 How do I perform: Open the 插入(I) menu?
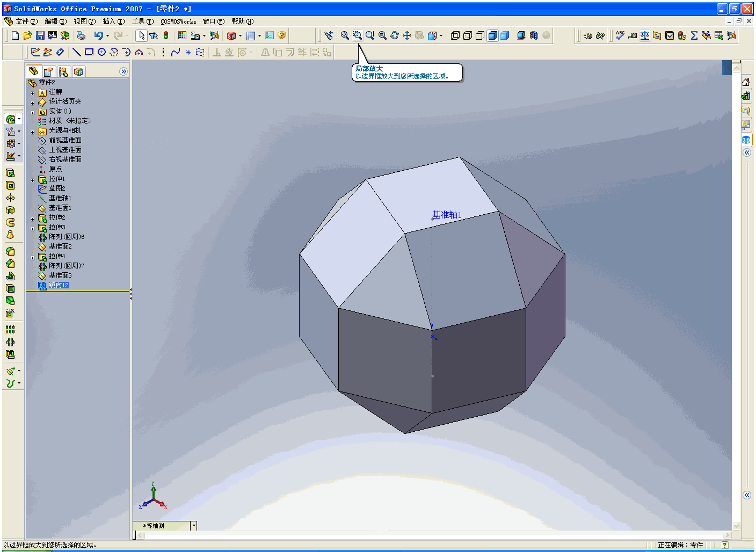(x=113, y=21)
